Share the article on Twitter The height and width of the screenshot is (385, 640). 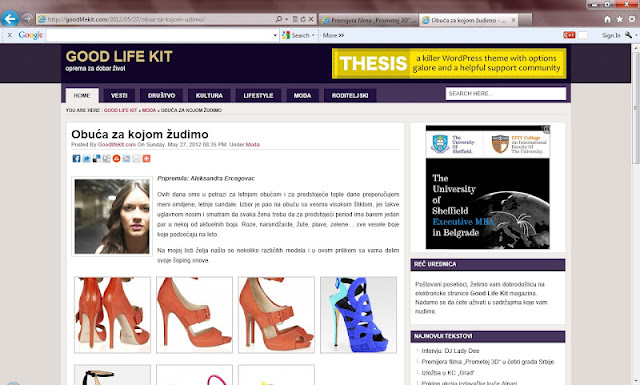click(87, 158)
